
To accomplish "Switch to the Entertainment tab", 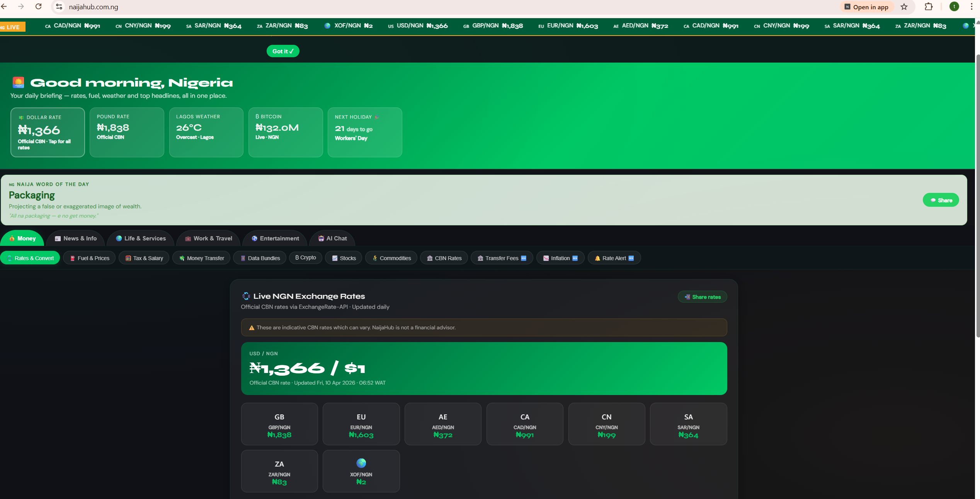I will click(x=275, y=238).
